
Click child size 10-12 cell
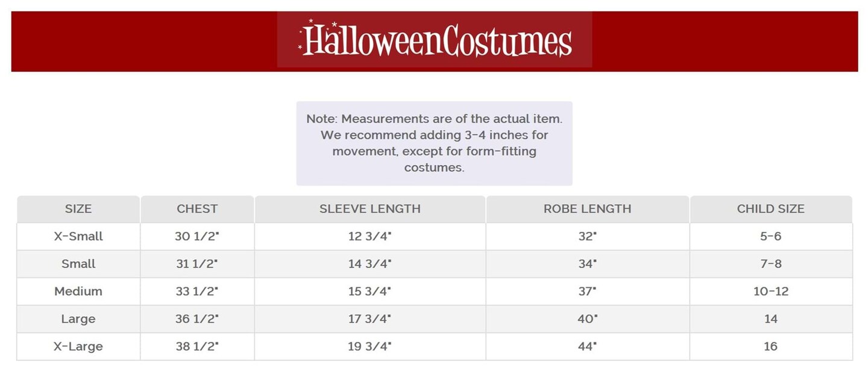point(770,291)
